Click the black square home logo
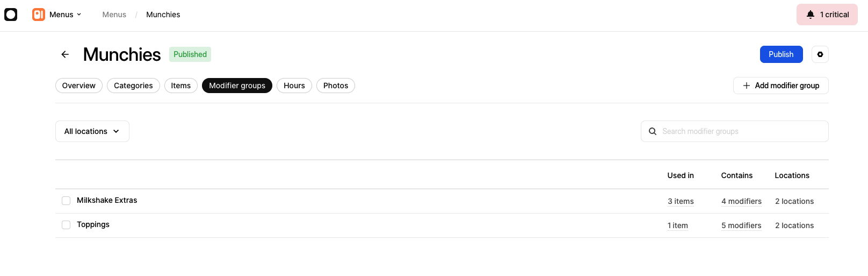This screenshot has width=868, height=276. pyautogui.click(x=11, y=15)
